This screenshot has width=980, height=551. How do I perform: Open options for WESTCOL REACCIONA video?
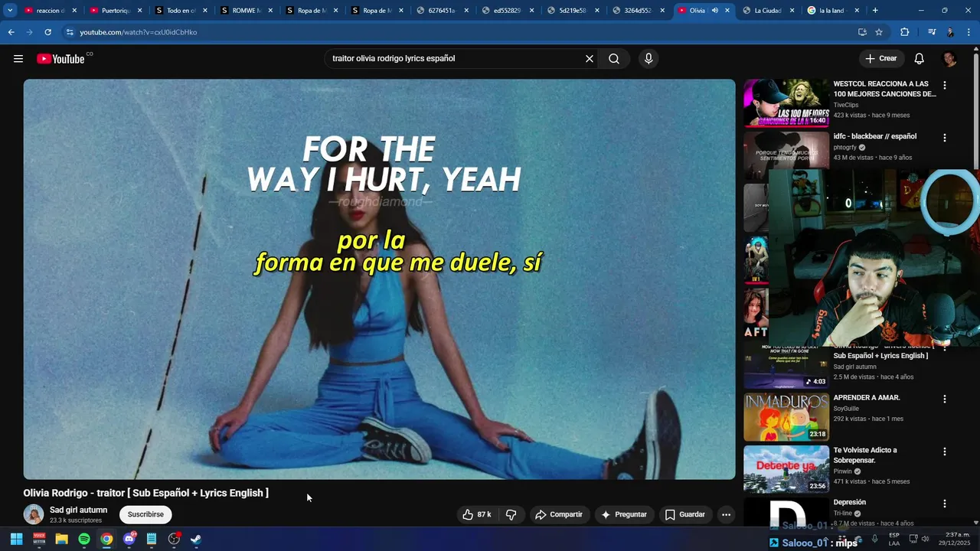[945, 86]
